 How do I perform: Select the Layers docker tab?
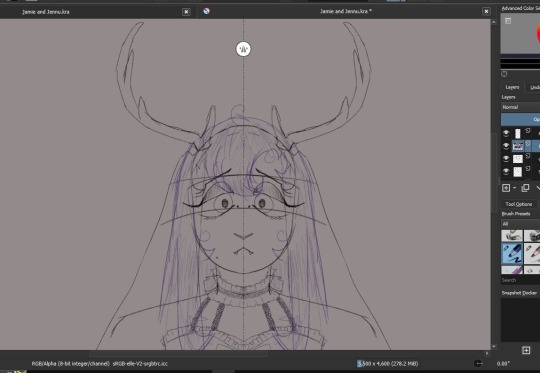coord(512,87)
